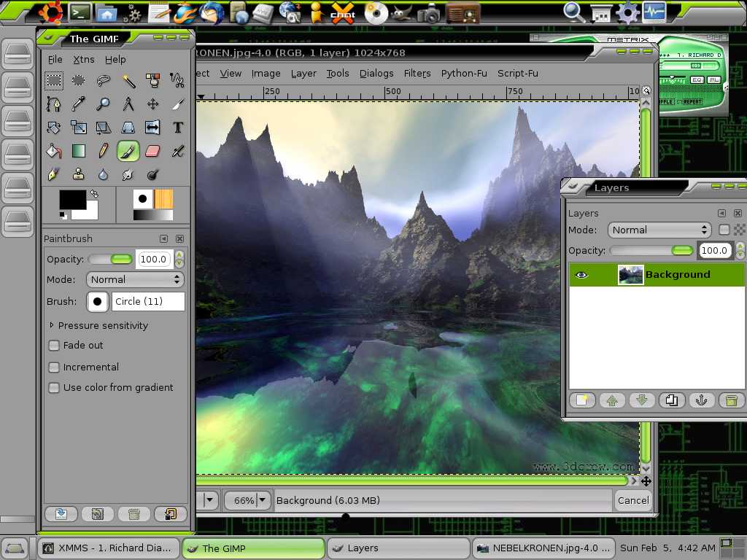Viewport: 747px width, 560px height.
Task: Open the Filters menu
Action: pos(417,74)
